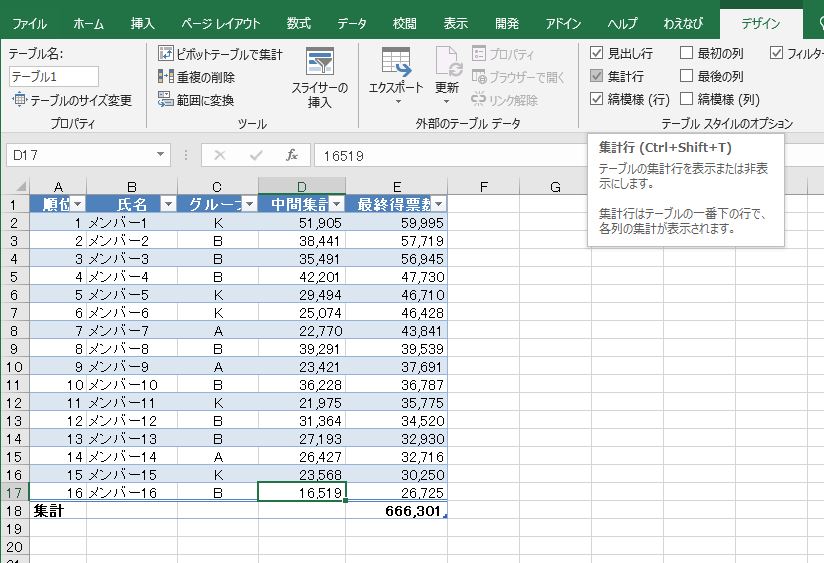This screenshot has width=824, height=563.
Task: Click ブラウザーで開く icon
Action: coord(479,77)
